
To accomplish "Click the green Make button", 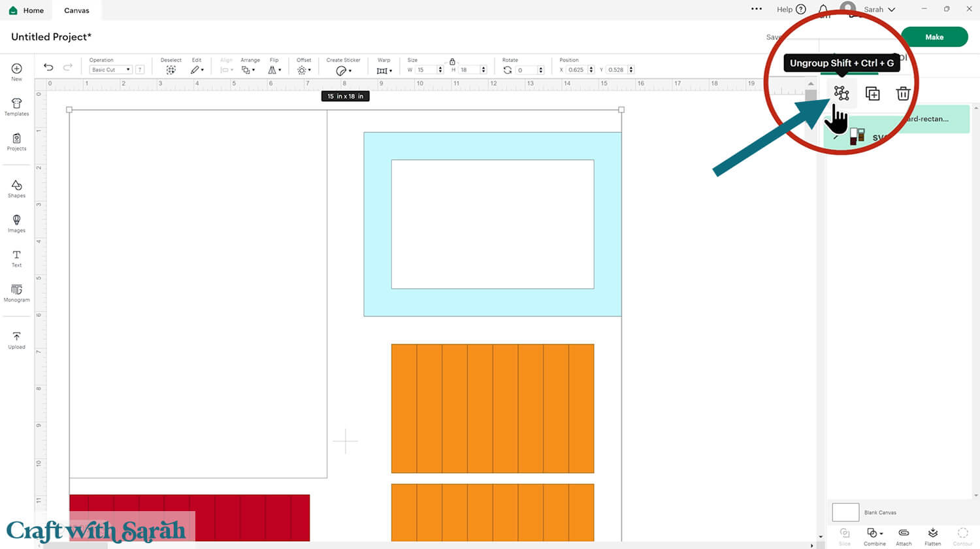I will point(934,37).
